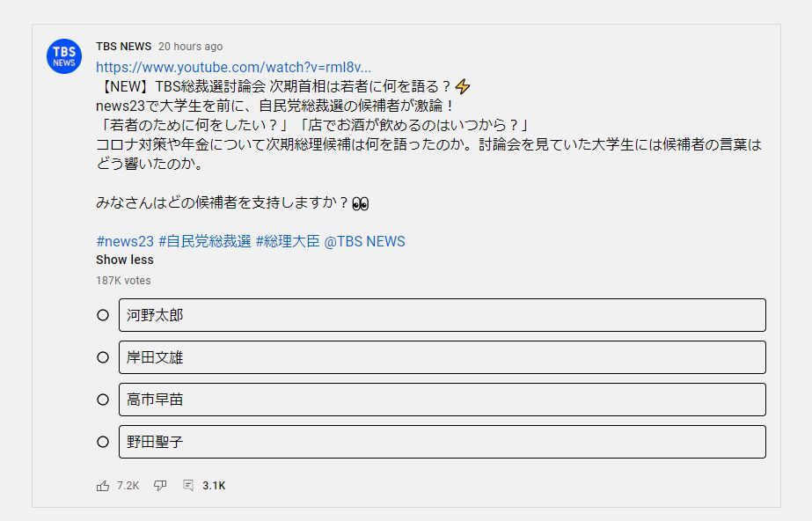Open the linked YouTube video URL
Image resolution: width=812 pixels, height=521 pixels.
coord(236,66)
